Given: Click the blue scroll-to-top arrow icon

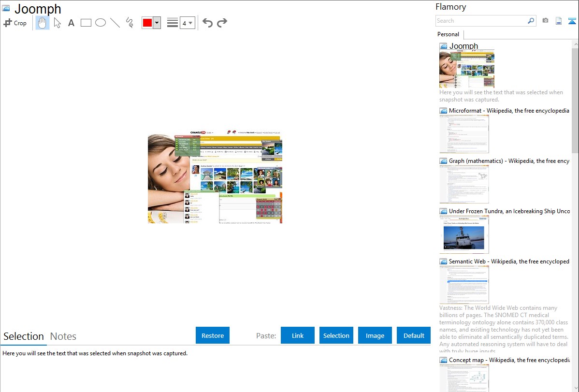Looking at the screenshot, I should pyautogui.click(x=572, y=21).
